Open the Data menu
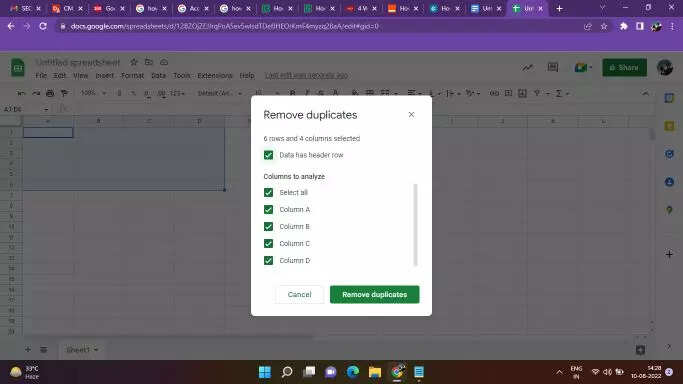The image size is (683, 384). point(159,75)
